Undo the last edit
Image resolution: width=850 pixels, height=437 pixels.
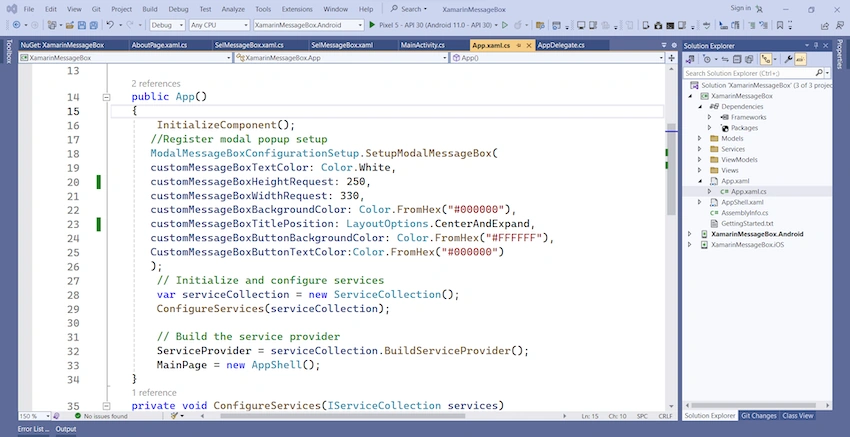(x=110, y=25)
